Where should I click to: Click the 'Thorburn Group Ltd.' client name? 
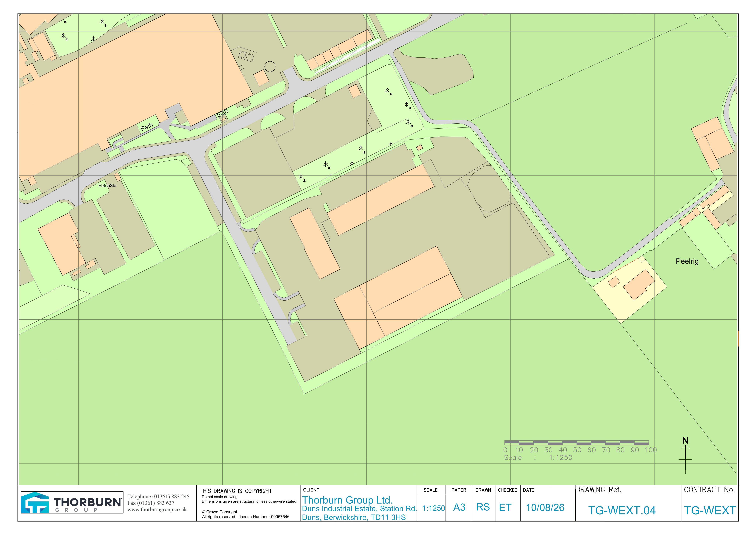(x=347, y=500)
